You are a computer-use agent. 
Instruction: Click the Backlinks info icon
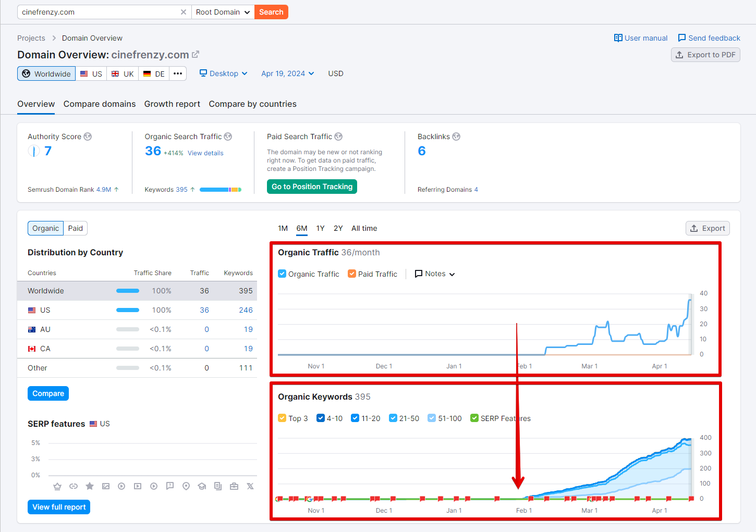click(x=456, y=137)
